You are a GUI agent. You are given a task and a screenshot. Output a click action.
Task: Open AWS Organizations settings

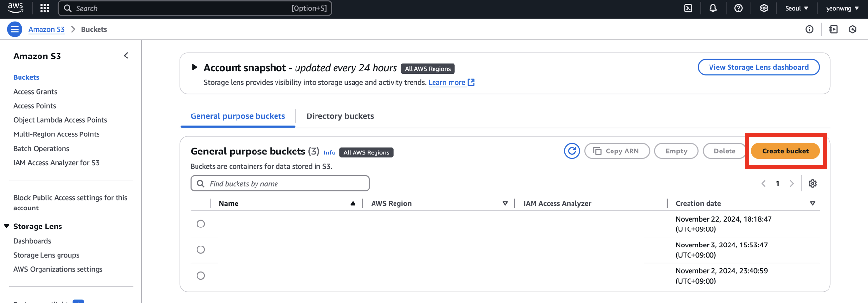tap(58, 269)
